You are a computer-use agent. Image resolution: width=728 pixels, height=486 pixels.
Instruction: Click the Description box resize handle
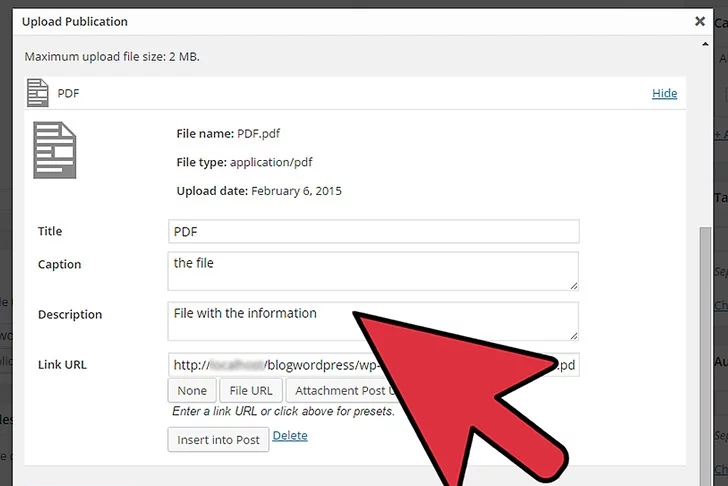click(573, 335)
